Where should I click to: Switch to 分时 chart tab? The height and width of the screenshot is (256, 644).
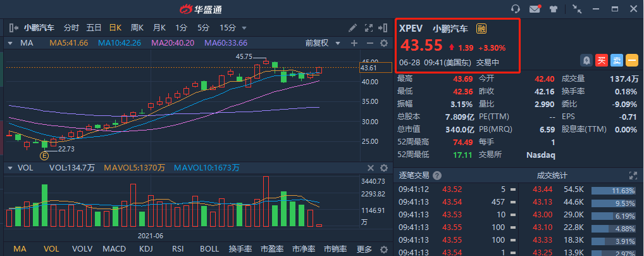click(71, 28)
